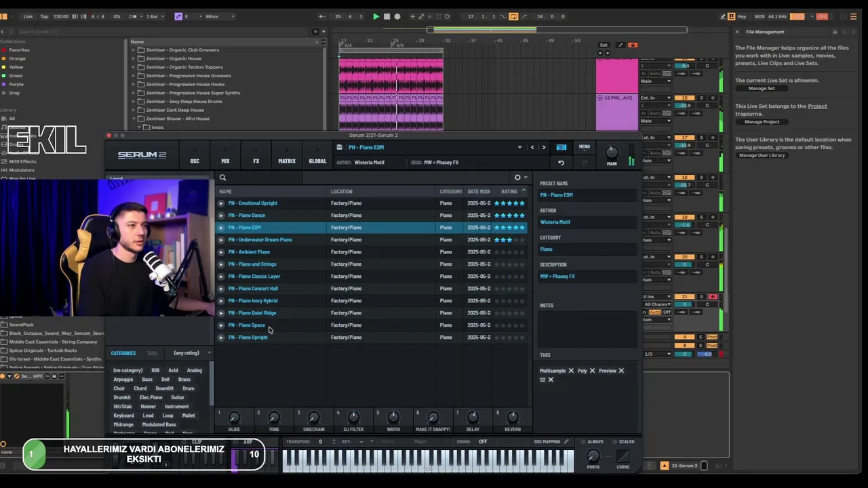The height and width of the screenshot is (488, 868).
Task: Toggle the Key mapping button
Action: tap(742, 16)
